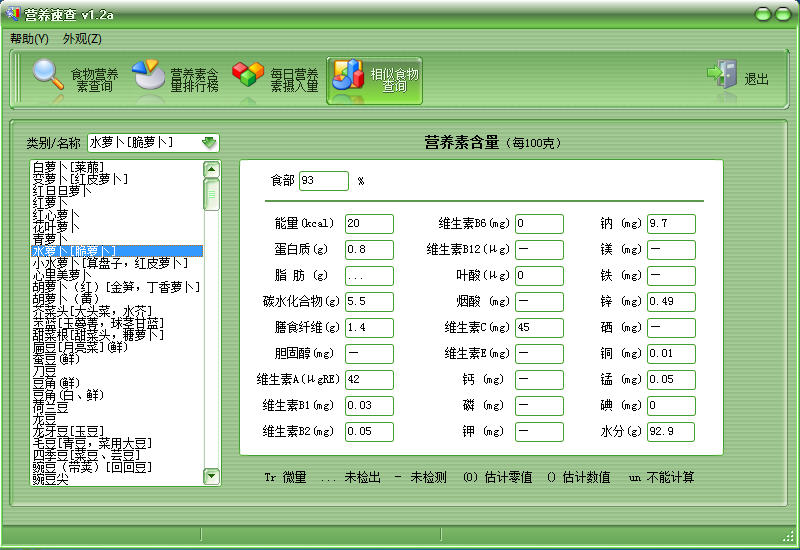Select the similar food query icon
Screen dimensions: 800x550
pos(347,76)
